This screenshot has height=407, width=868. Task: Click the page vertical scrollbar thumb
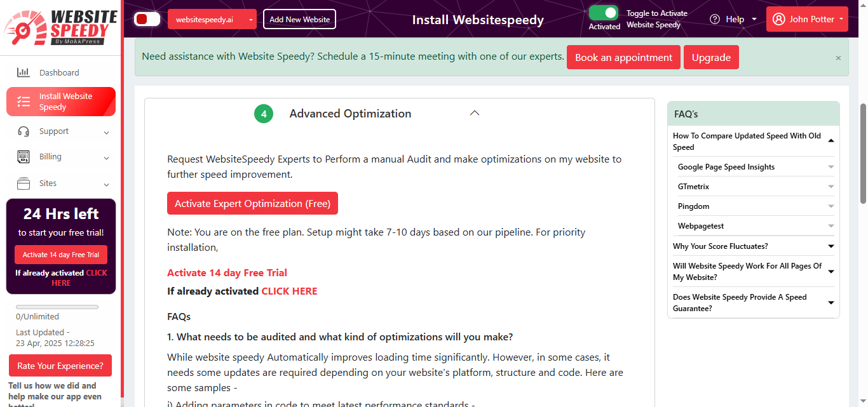(x=863, y=154)
